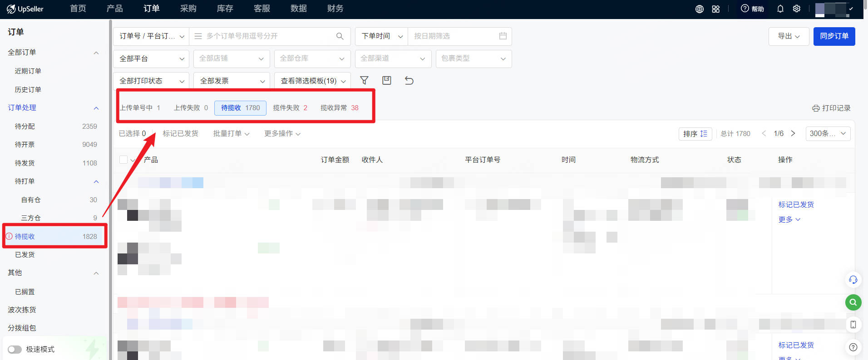Click the mobile phone floating icon
The width and height of the screenshot is (868, 360).
pos(853,325)
